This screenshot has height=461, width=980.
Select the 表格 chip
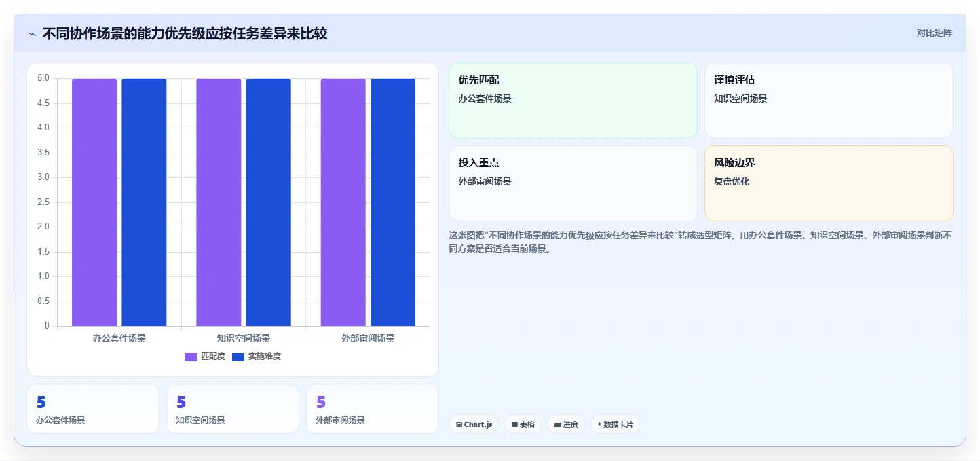[x=523, y=424]
